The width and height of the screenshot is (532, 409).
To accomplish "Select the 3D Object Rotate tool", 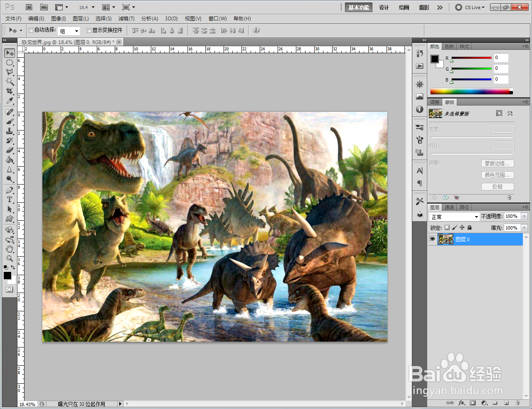I will (10, 230).
